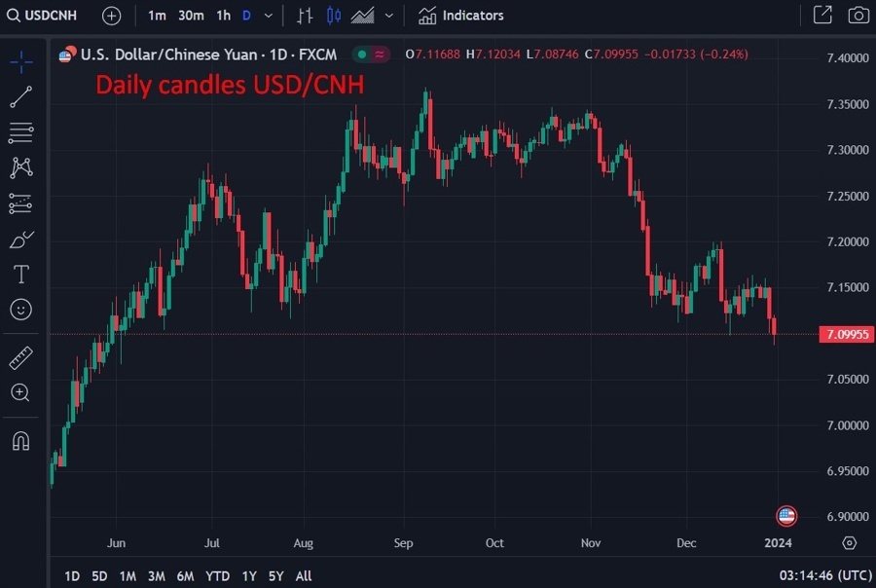This screenshot has width=876, height=588.
Task: Select the ruler measure tool
Action: 21,358
